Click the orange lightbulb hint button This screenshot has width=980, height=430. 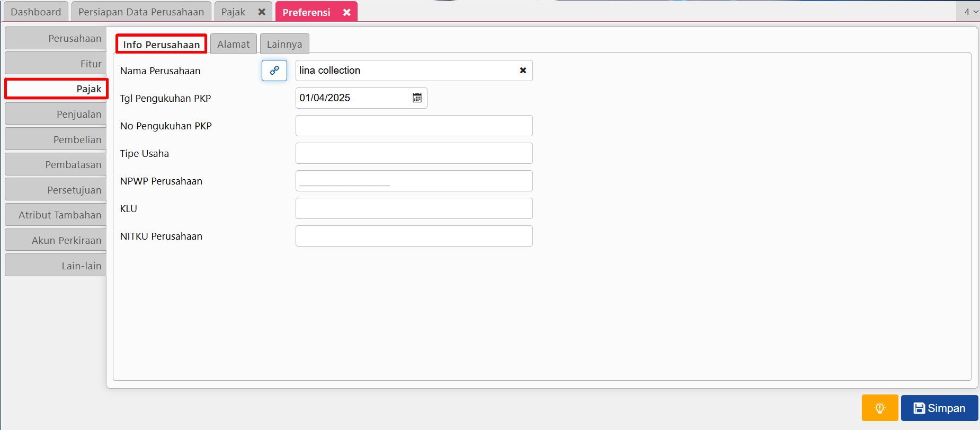(x=879, y=408)
